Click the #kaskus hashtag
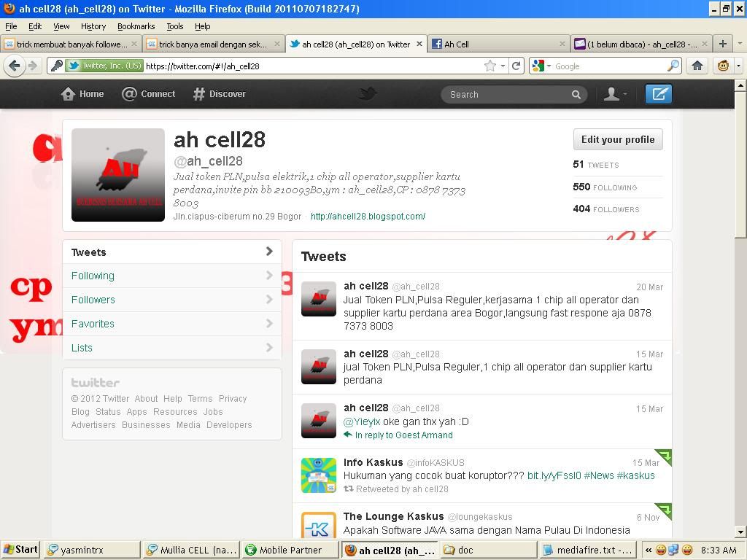This screenshot has height=560, width=747. [635, 475]
